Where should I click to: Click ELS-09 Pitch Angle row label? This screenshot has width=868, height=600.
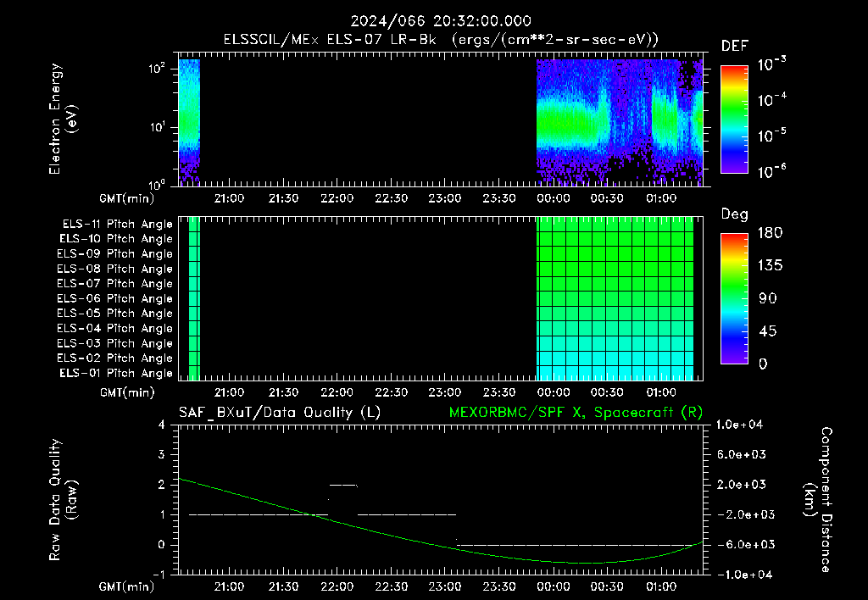coord(114,254)
